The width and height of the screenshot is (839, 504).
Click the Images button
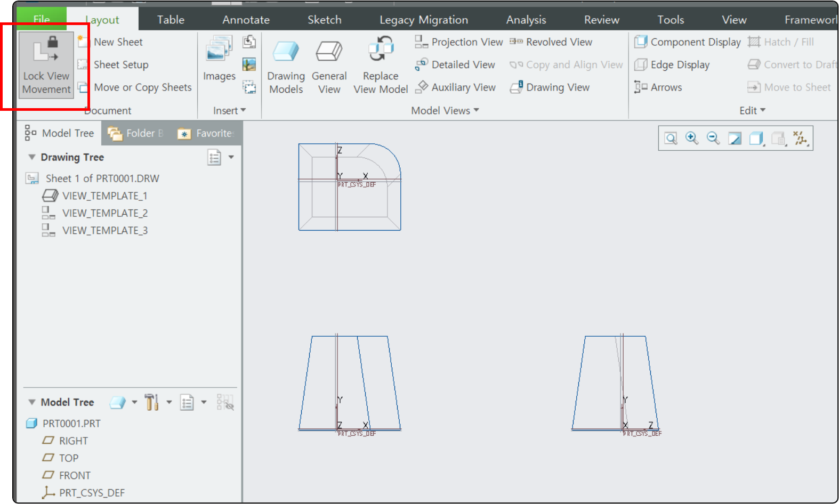click(x=219, y=59)
